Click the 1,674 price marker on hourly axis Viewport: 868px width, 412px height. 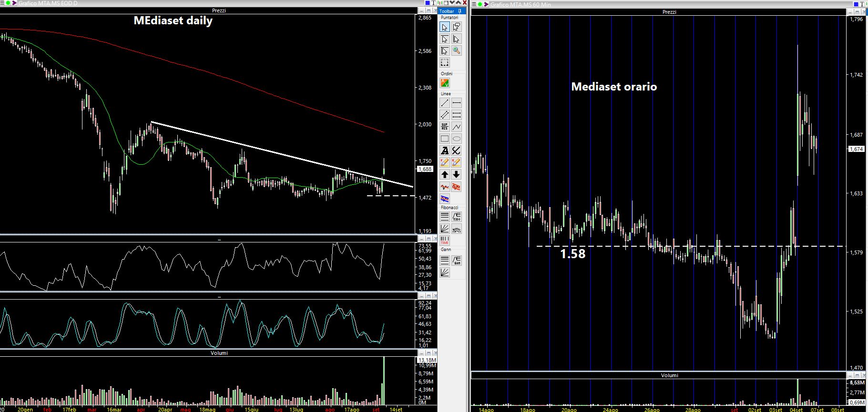click(856, 149)
